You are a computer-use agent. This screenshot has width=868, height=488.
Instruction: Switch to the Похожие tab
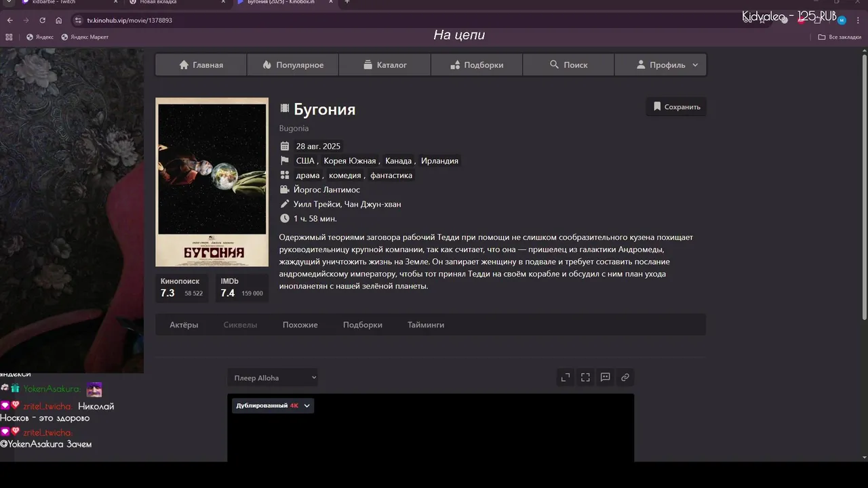(300, 325)
